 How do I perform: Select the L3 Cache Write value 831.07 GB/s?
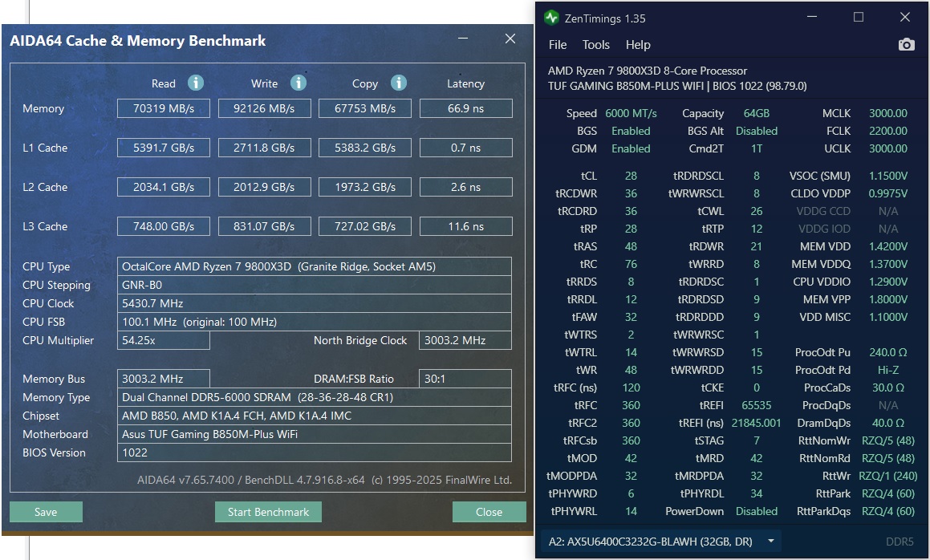[x=265, y=226]
